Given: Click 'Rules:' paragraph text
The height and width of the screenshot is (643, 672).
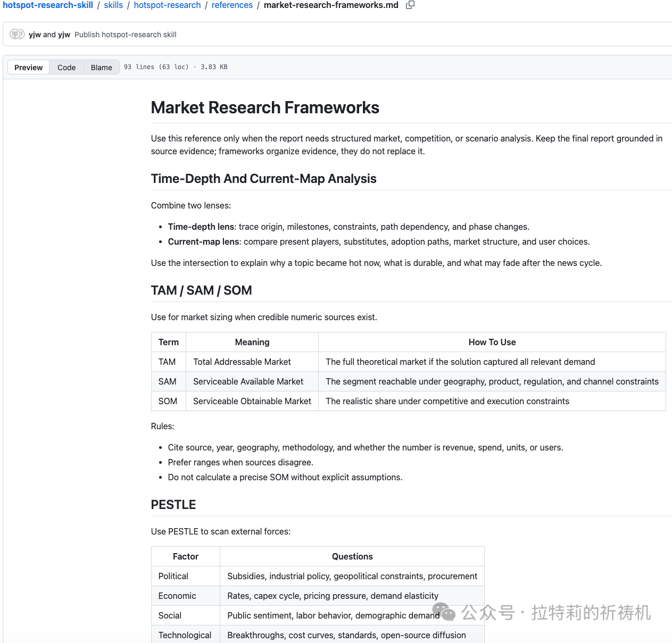Looking at the screenshot, I should 163,427.
